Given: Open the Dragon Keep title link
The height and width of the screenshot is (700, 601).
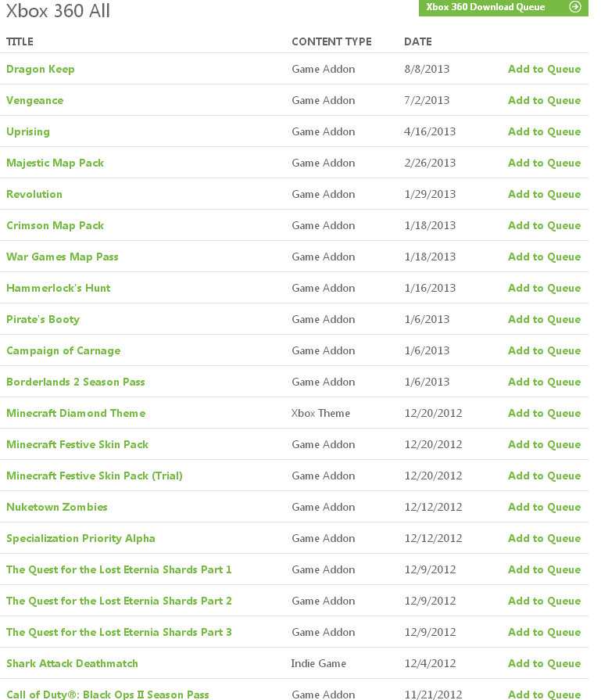Looking at the screenshot, I should tap(40, 69).
